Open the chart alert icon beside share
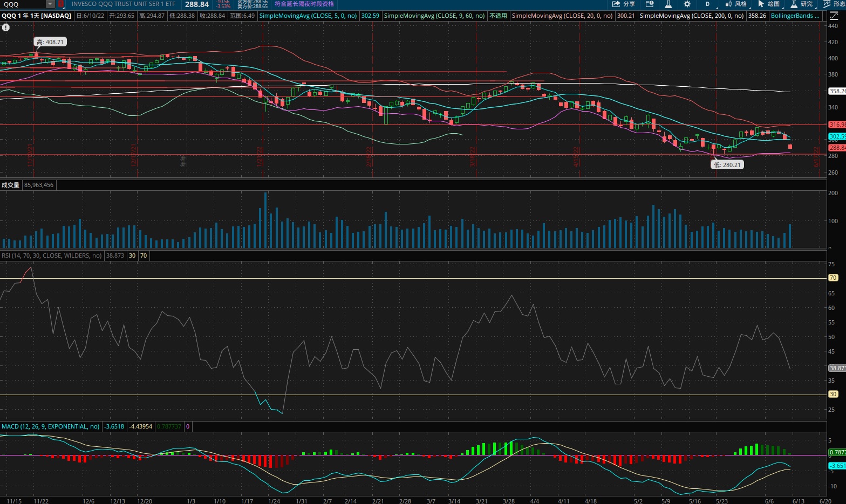 point(650,4)
